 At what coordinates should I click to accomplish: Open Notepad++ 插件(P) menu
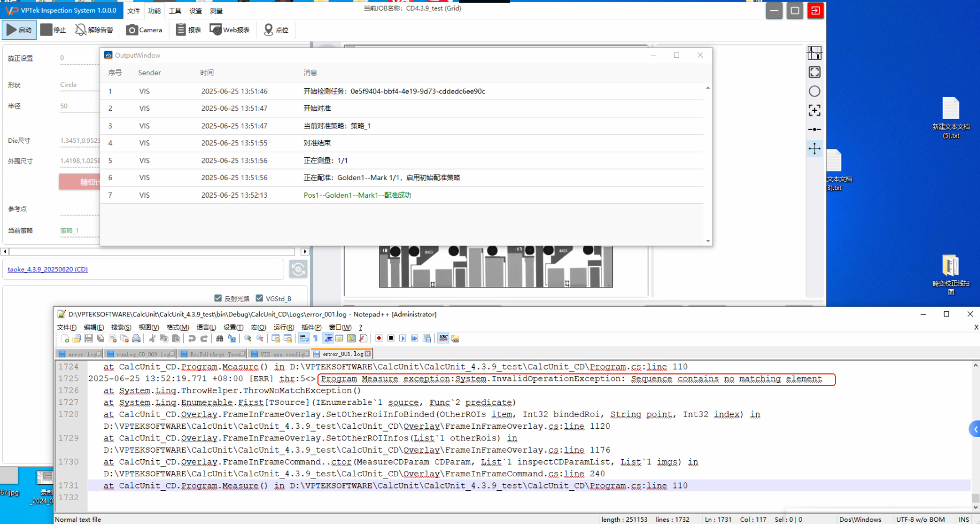(311, 327)
